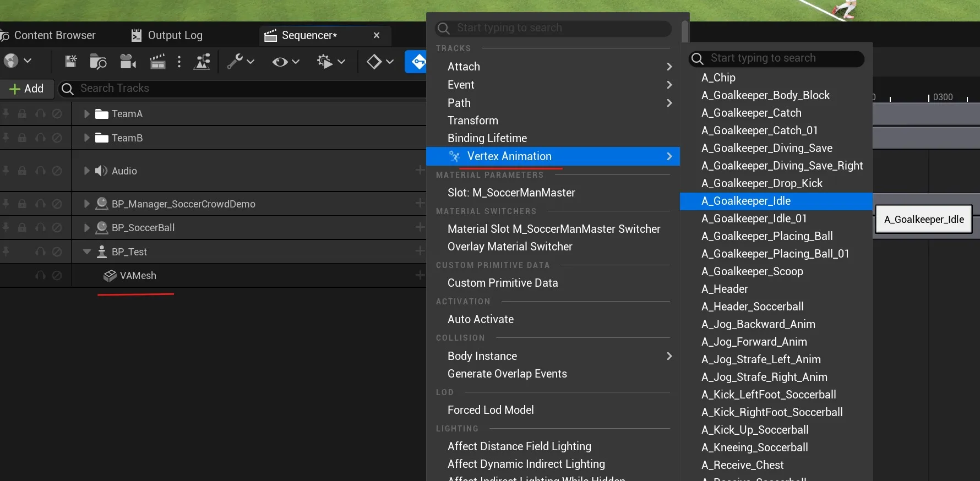Open the dropdown arrow beside the diamond key icon
The width and height of the screenshot is (980, 481).
tap(390, 62)
